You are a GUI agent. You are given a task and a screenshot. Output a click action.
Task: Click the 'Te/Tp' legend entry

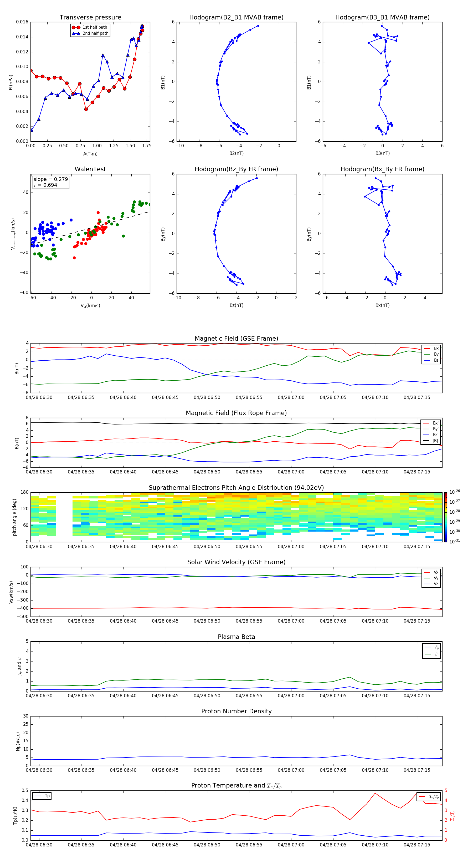point(429,796)
